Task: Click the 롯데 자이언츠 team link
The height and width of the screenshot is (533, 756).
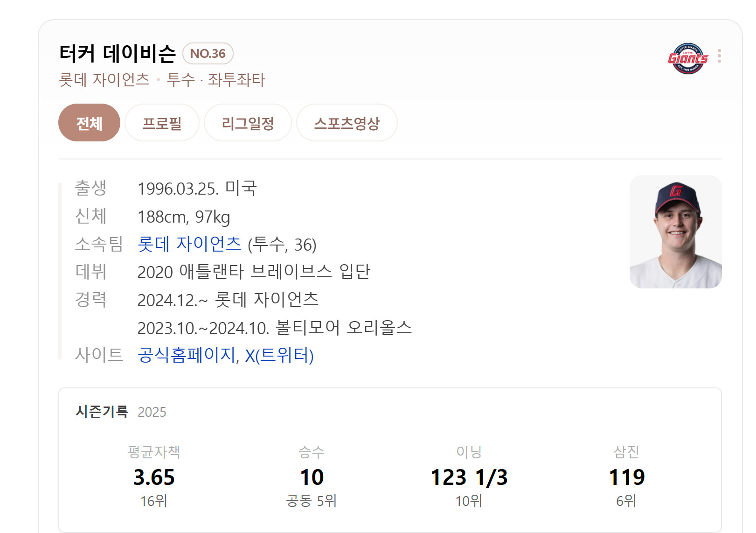Action: (189, 244)
